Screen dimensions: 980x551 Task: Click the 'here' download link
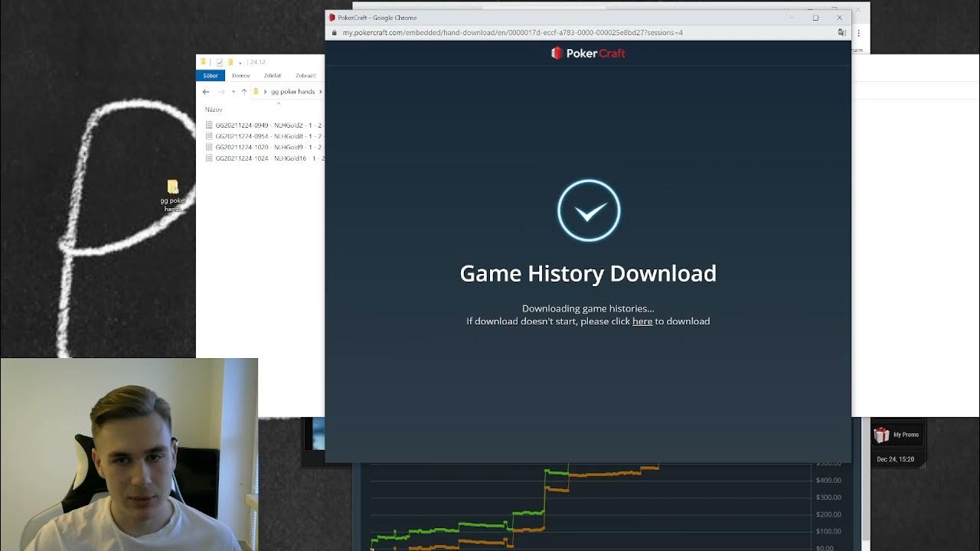click(642, 321)
